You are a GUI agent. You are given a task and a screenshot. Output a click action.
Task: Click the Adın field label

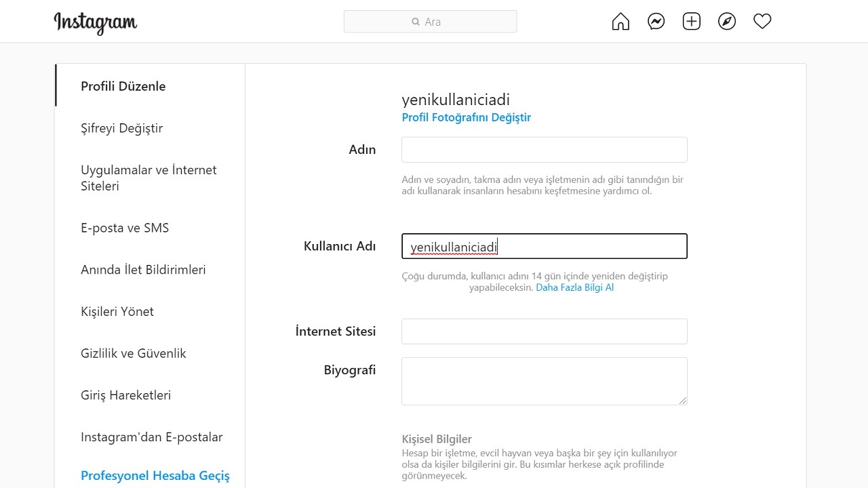click(362, 150)
